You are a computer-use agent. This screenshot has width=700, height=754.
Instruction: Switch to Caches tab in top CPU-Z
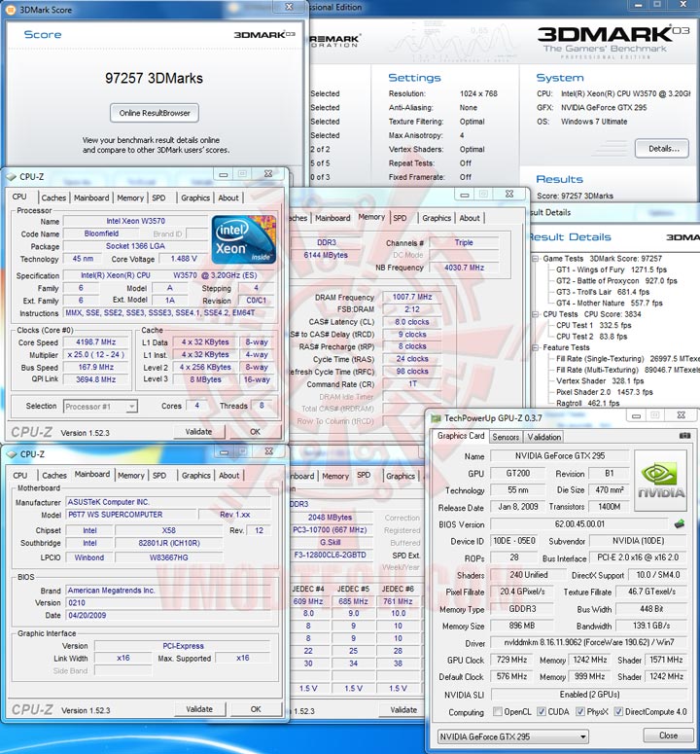[53, 197]
